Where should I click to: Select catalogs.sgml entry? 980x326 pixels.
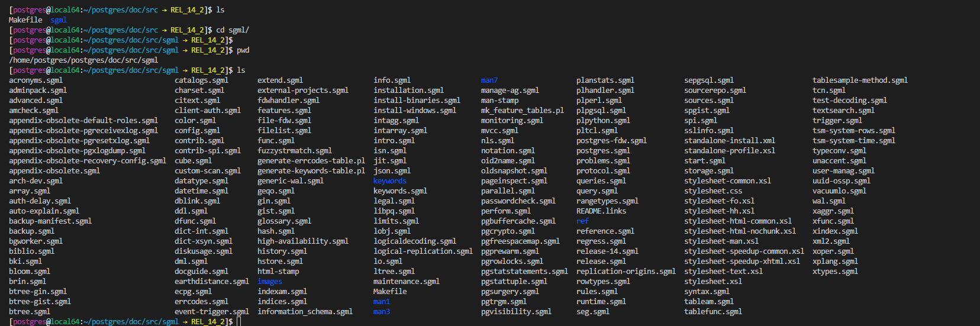(x=201, y=80)
